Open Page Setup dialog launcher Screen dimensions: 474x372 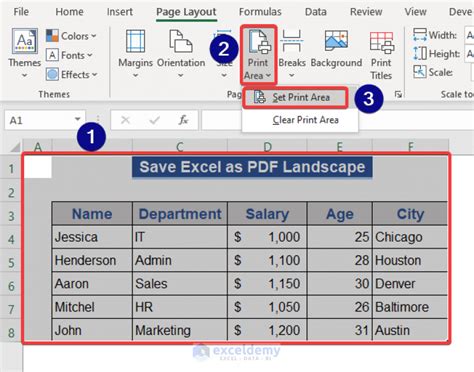(398, 94)
